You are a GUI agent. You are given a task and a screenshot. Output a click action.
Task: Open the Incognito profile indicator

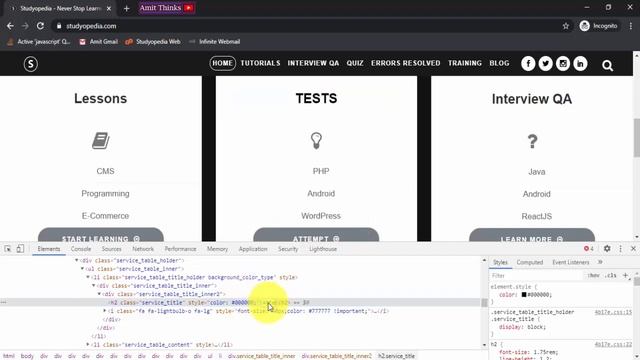(x=599, y=26)
